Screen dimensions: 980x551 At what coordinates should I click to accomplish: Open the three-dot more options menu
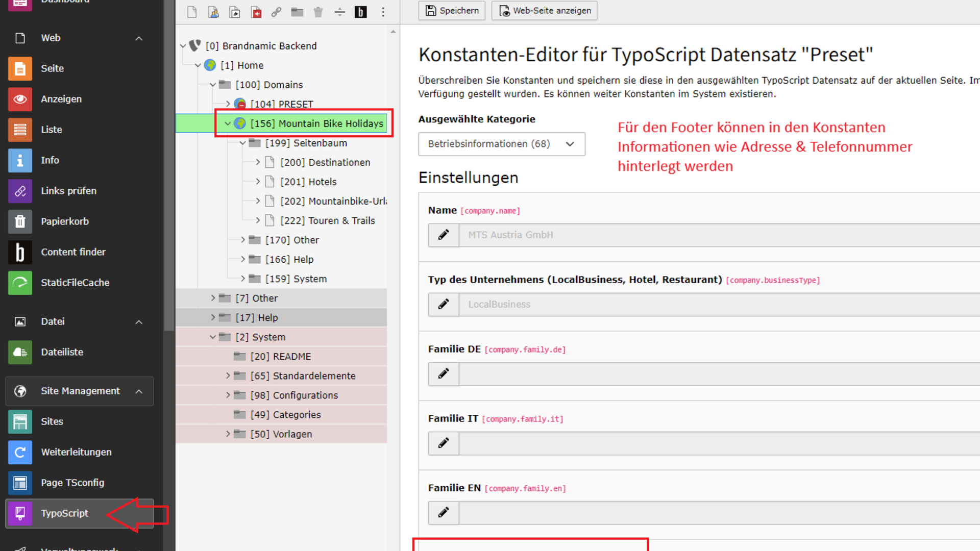383,12
